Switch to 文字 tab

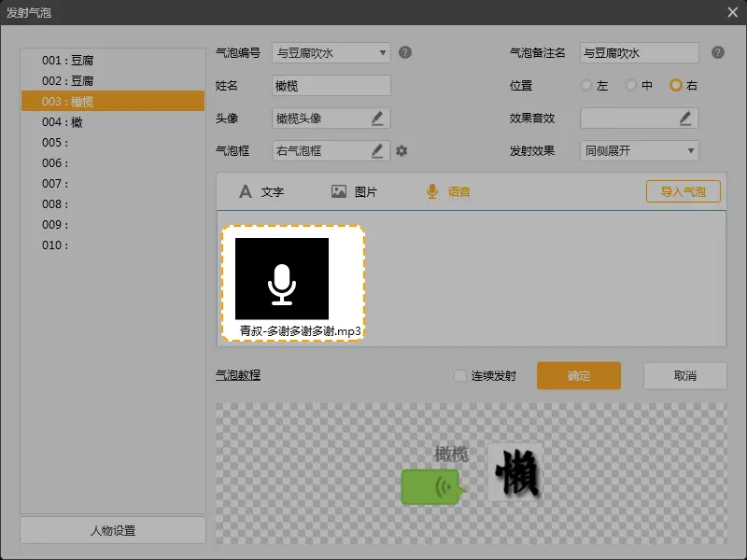(261, 191)
